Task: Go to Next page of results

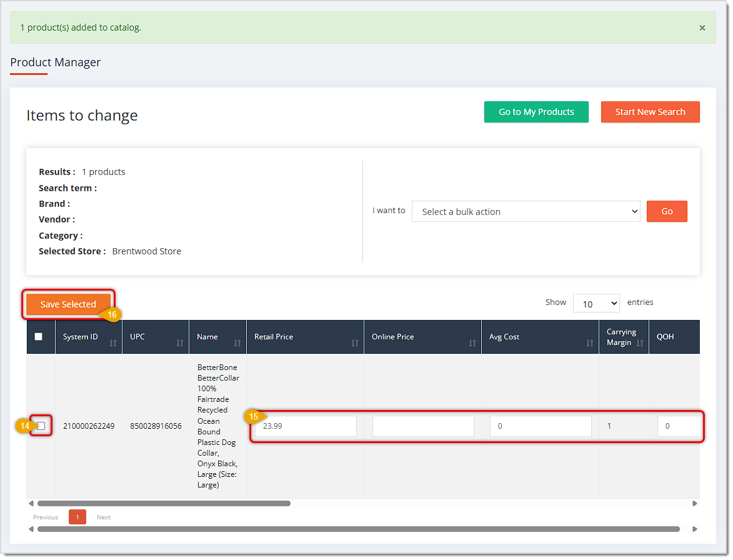Action: tap(104, 517)
